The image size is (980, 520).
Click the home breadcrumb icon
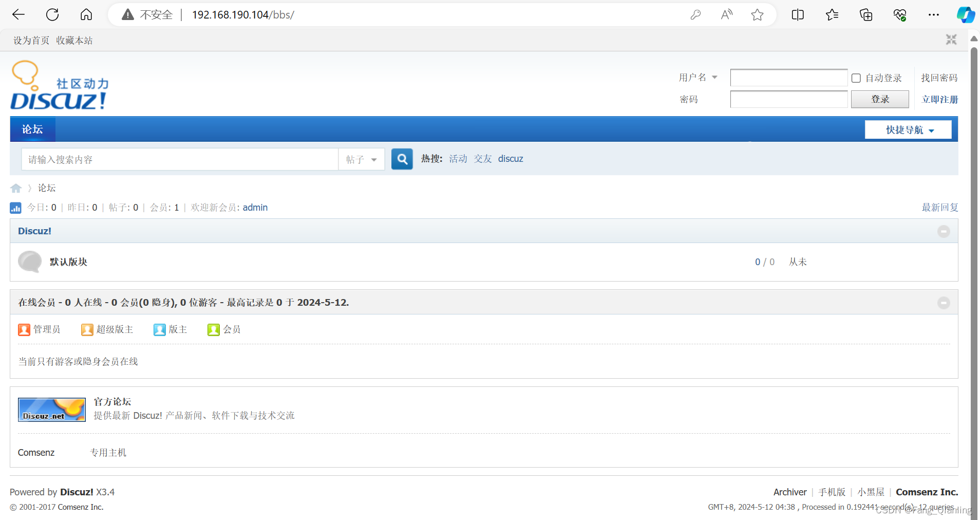coord(16,188)
